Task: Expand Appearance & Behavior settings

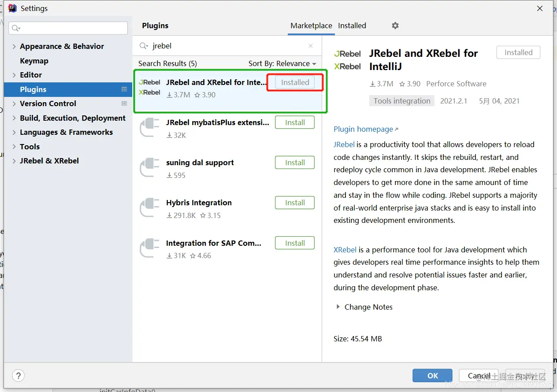Action: coord(14,46)
